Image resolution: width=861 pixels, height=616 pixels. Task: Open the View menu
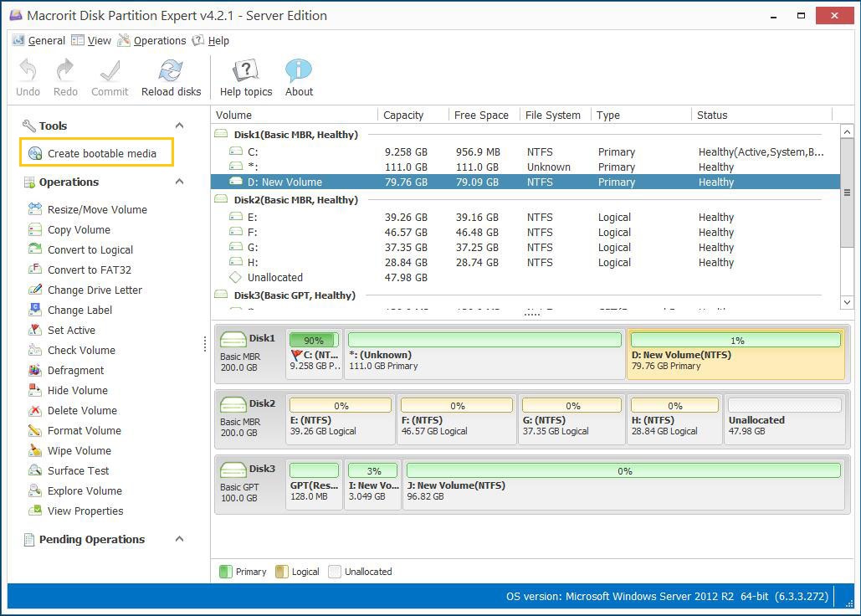pos(92,40)
